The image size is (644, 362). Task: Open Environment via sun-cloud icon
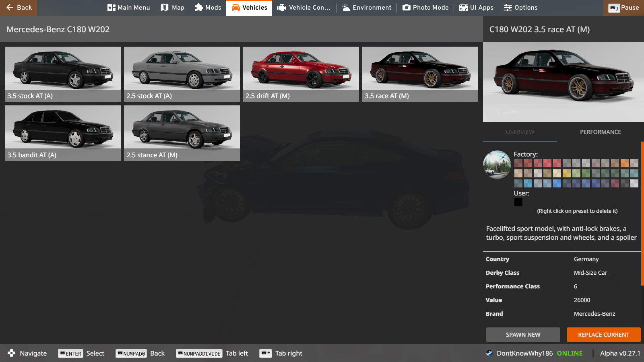pyautogui.click(x=346, y=8)
